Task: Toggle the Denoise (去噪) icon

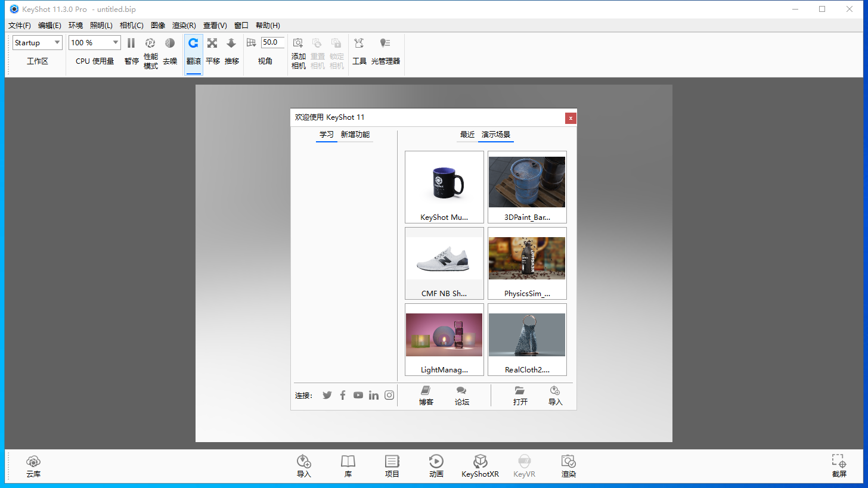Action: coord(170,43)
